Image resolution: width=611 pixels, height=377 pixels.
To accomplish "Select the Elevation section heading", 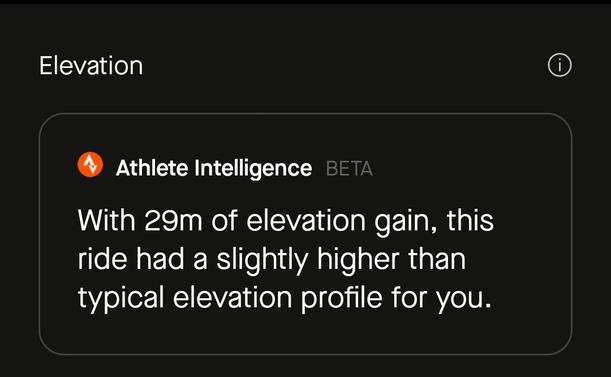I will 91,65.
